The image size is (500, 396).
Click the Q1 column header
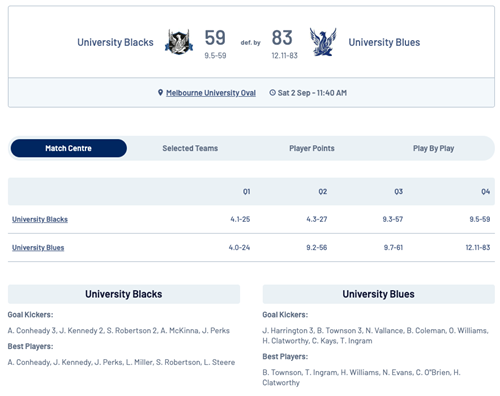[x=246, y=192]
